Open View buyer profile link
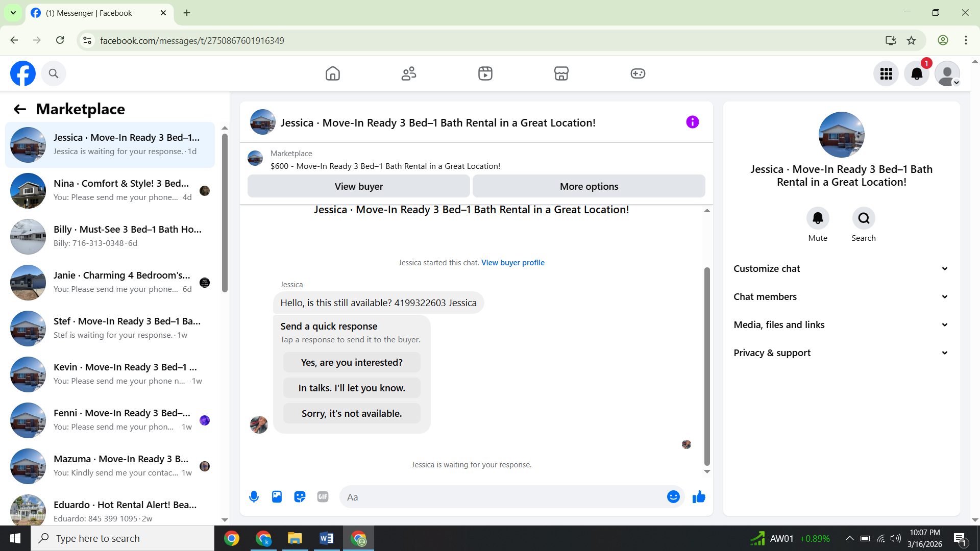Screen dimensions: 980x551 [x=512, y=263]
